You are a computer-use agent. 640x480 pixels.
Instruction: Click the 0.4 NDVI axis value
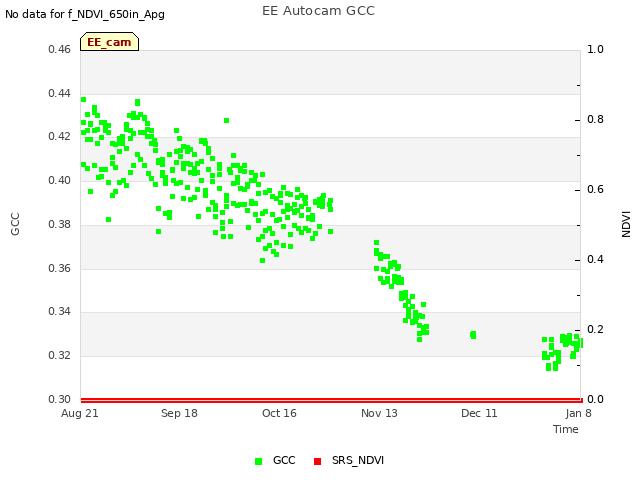595,260
